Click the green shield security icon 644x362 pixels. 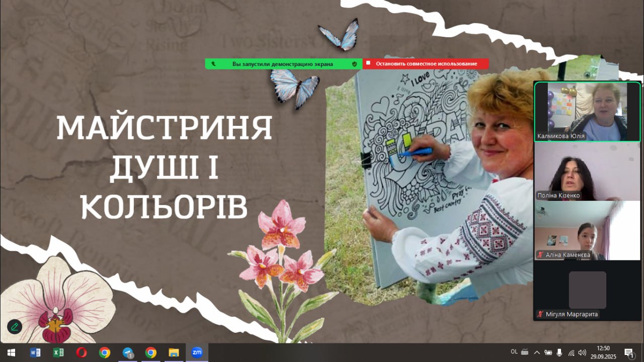tap(354, 64)
